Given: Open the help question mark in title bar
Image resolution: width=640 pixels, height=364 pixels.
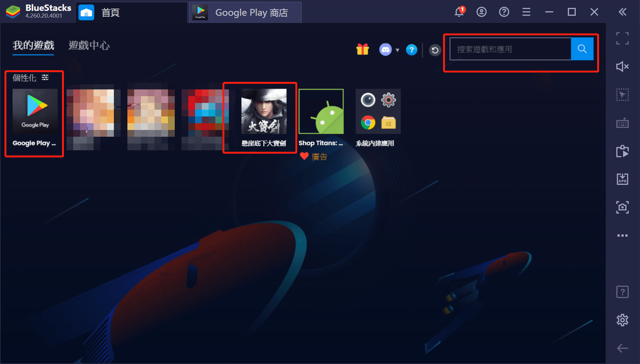Looking at the screenshot, I should click(504, 12).
